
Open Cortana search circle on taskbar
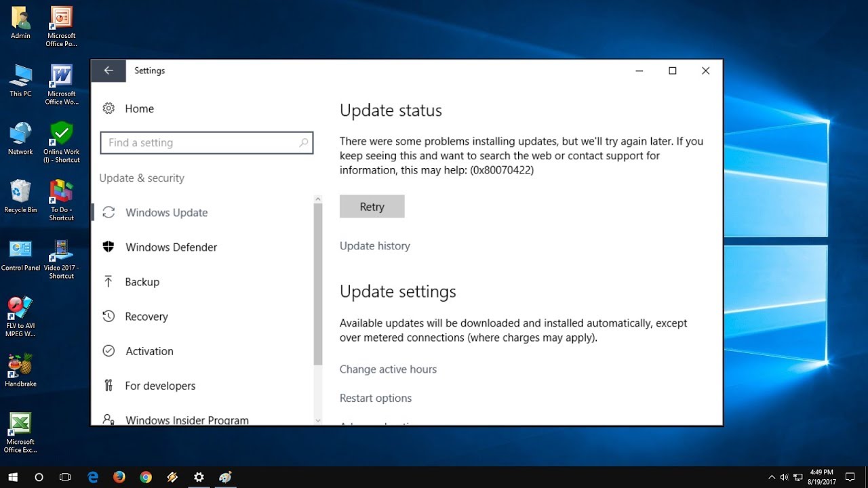39,477
